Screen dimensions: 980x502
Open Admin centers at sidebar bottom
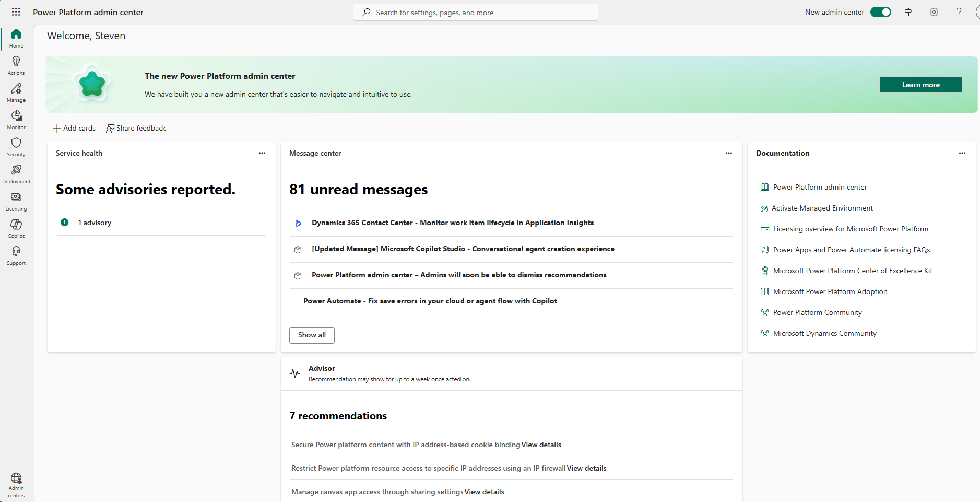point(16,485)
